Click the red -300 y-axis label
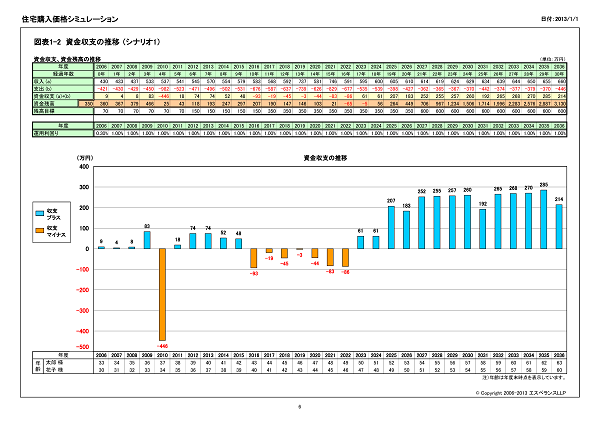This screenshot has width=600, height=424. 83,311
